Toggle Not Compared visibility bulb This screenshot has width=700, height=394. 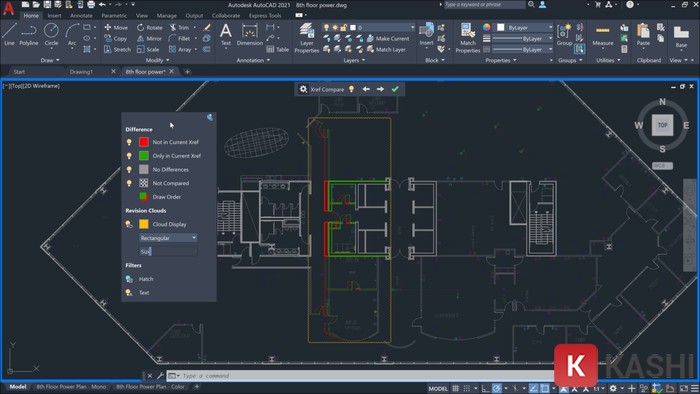click(x=129, y=183)
